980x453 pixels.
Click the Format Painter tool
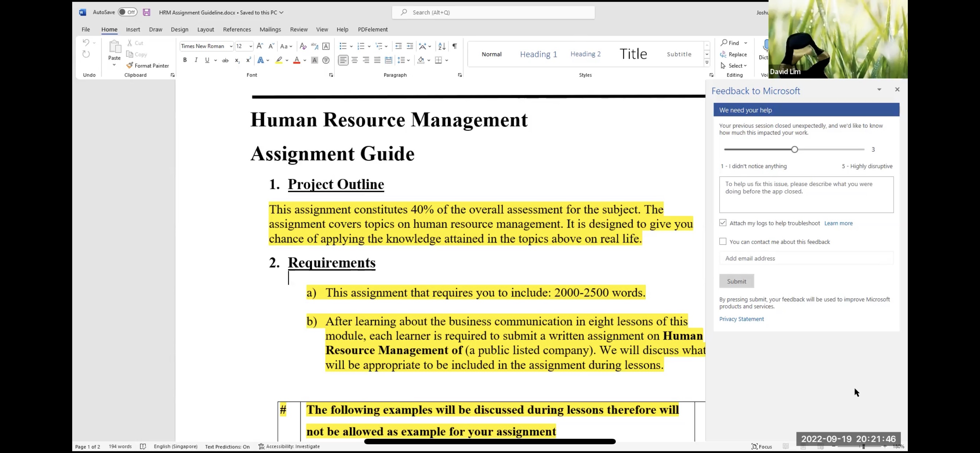[148, 66]
